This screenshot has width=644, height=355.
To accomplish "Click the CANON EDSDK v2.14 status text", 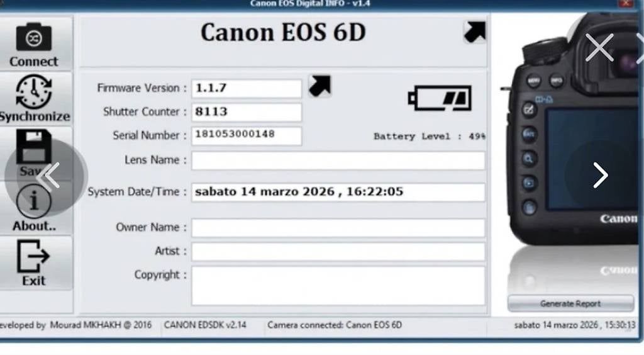I will [x=205, y=325].
